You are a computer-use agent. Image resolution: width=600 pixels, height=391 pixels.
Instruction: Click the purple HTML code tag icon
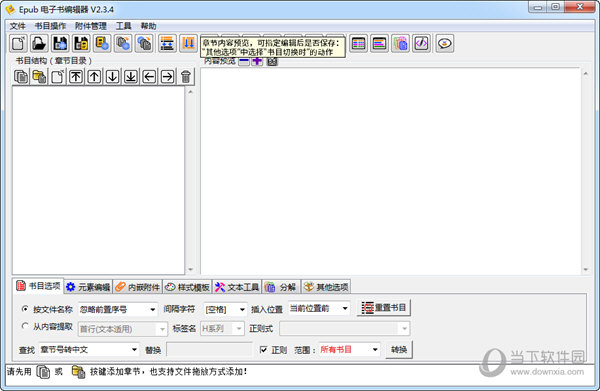(421, 43)
